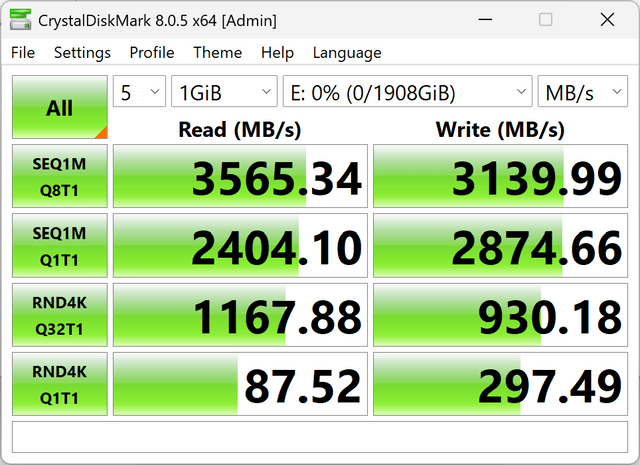Open the test size dropdown showing 1GiB
This screenshot has width=640, height=465.
[x=224, y=91]
